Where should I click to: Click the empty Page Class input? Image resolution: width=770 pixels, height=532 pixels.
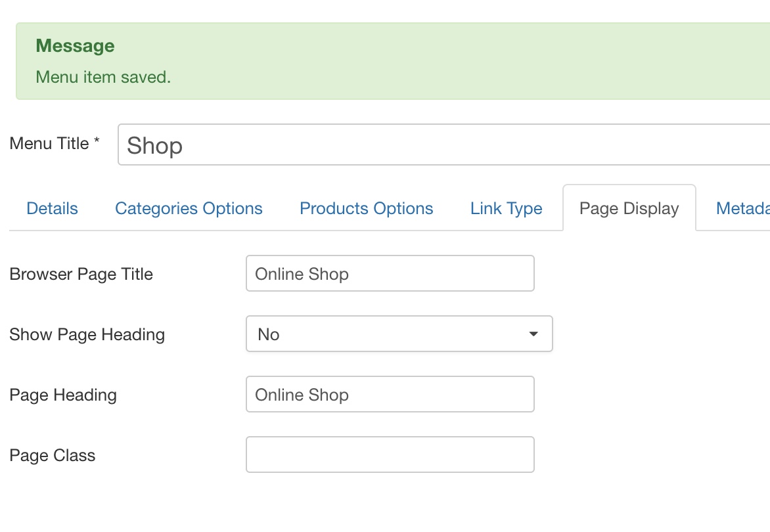(x=390, y=455)
